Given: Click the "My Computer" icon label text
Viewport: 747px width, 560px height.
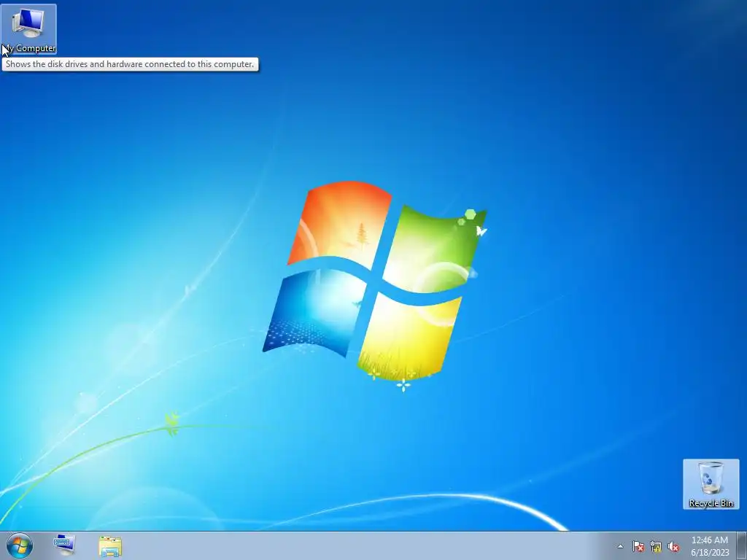Looking at the screenshot, I should coord(29,48).
